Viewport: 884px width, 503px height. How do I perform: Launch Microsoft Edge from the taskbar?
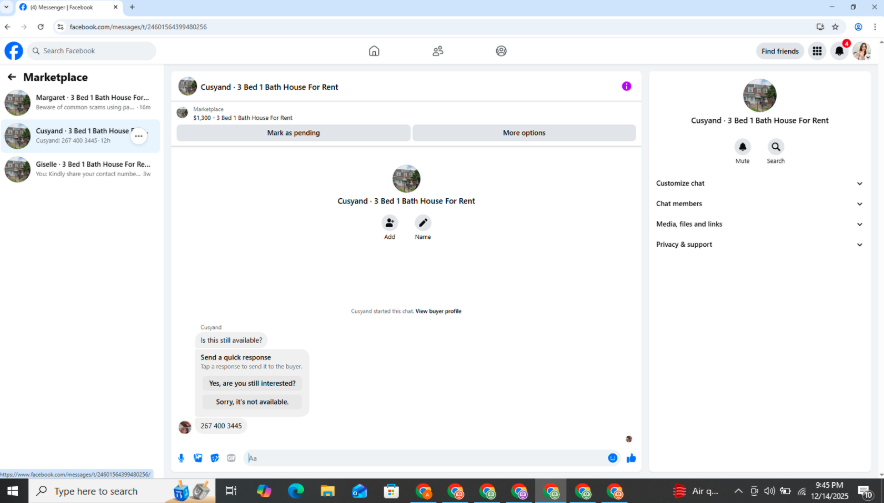[295, 491]
